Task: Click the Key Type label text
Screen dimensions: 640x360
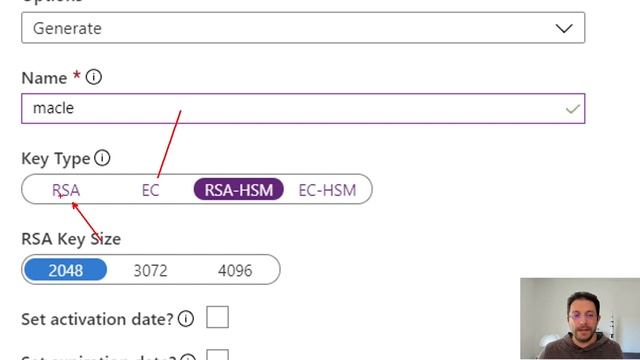Action: coord(56,158)
